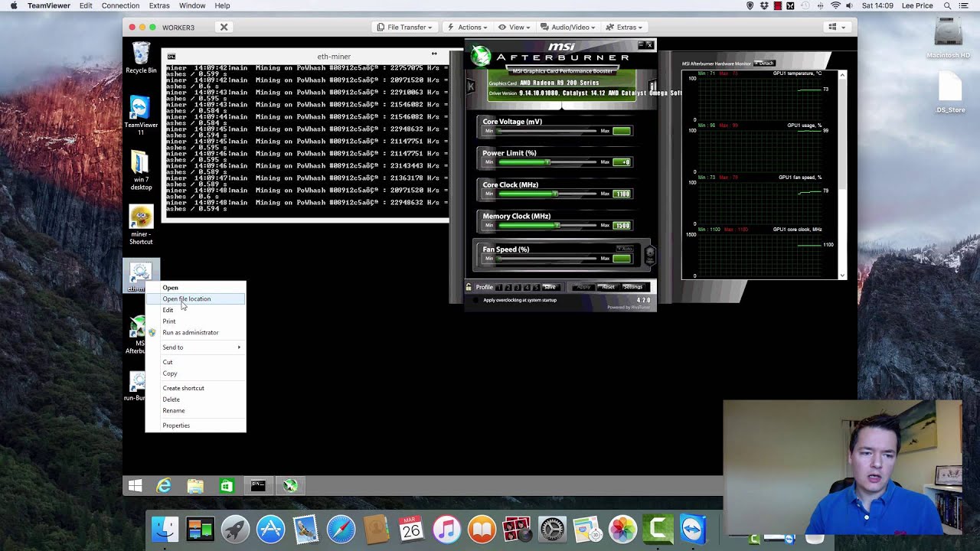Close the WORKER3 session tab
The image size is (980, 551).
point(224,27)
